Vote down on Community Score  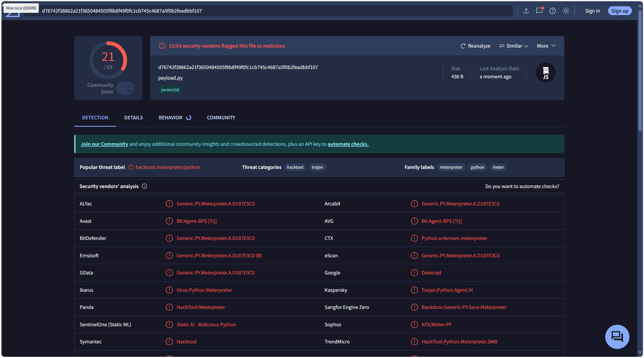(129, 91)
